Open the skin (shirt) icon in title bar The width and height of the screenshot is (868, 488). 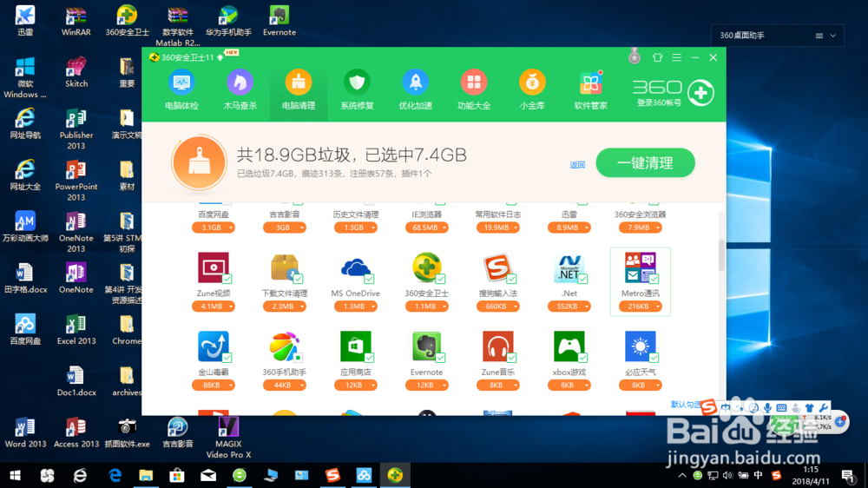click(657, 57)
